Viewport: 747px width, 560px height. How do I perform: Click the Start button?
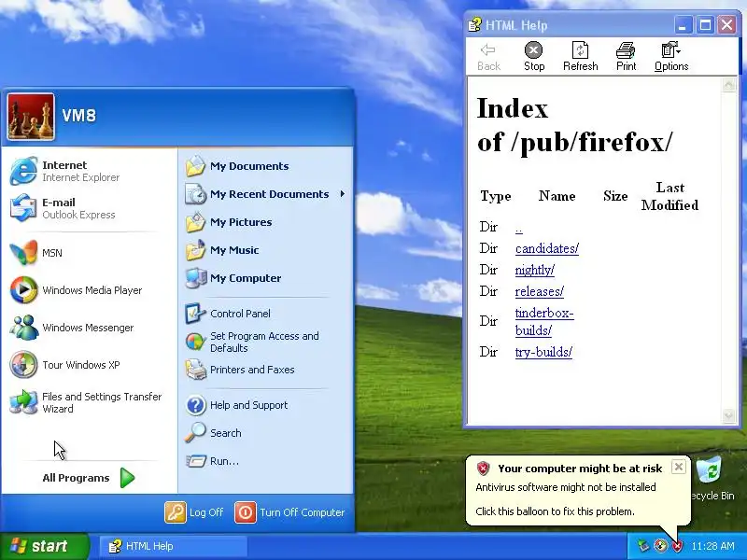(44, 546)
